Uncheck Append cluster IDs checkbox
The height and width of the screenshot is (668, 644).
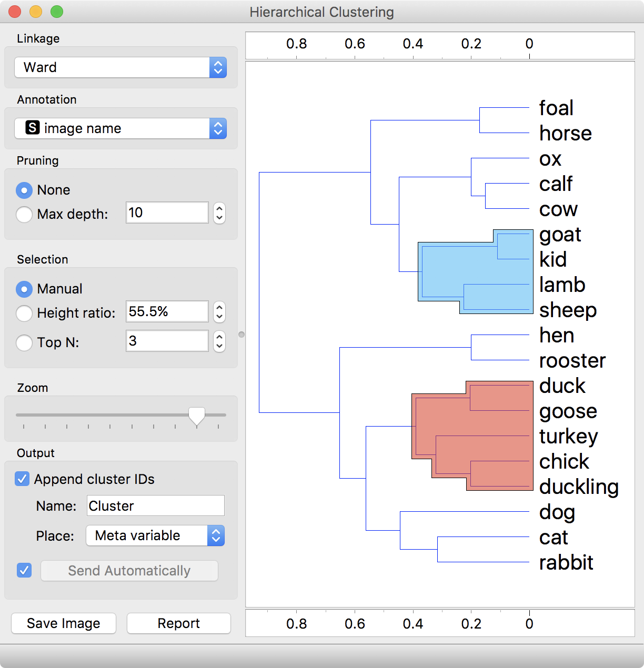[22, 479]
